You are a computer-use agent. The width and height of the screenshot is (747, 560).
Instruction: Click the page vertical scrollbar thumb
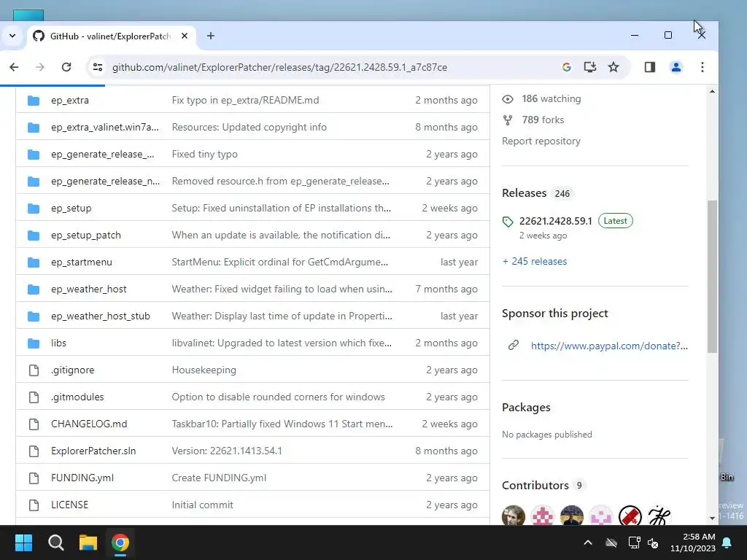click(x=712, y=276)
